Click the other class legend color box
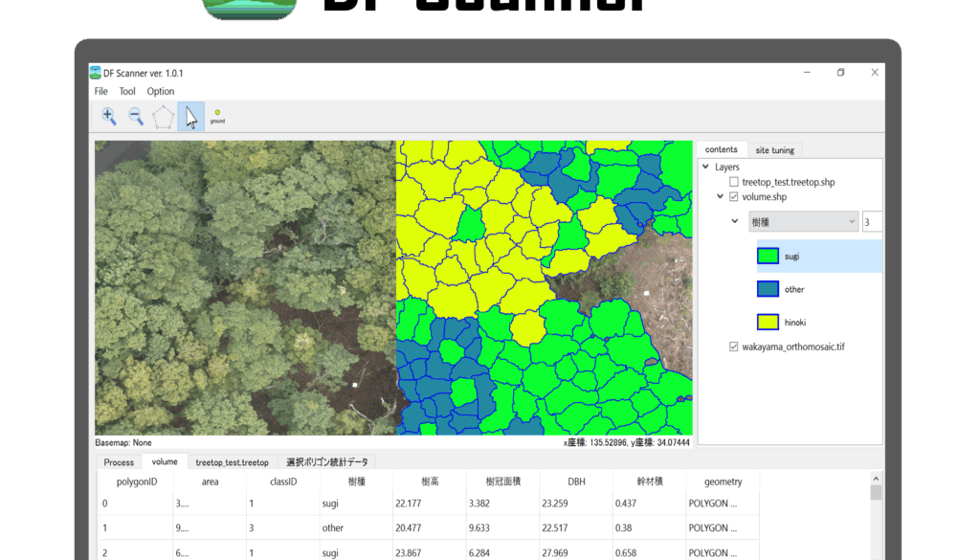The width and height of the screenshot is (980, 560). [x=768, y=289]
